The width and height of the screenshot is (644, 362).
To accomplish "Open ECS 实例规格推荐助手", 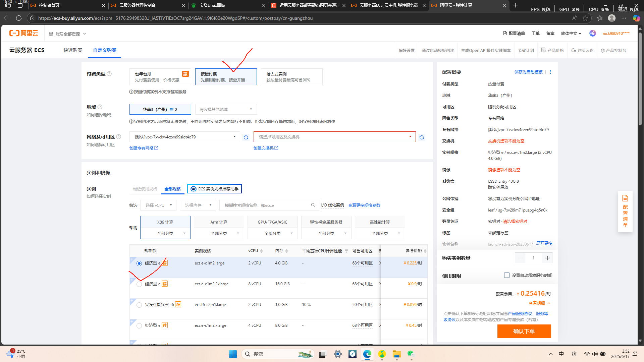I will coord(214,189).
